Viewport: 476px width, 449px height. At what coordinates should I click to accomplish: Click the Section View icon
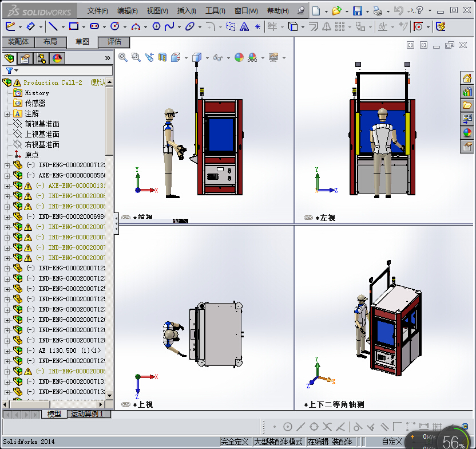[162, 57]
